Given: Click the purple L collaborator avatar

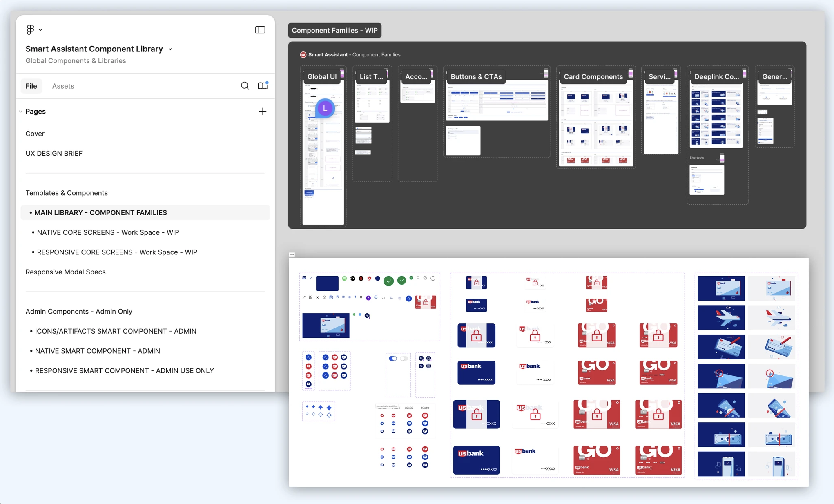Looking at the screenshot, I should [x=325, y=109].
